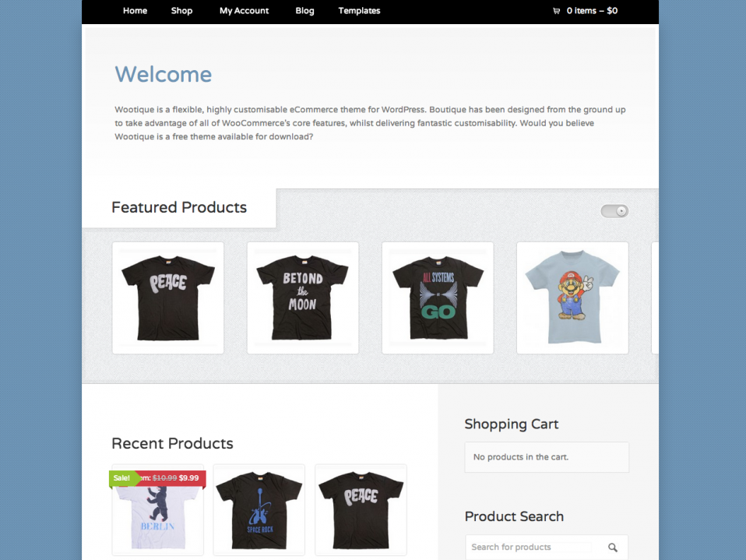Click the green Sale badge

pos(121,477)
